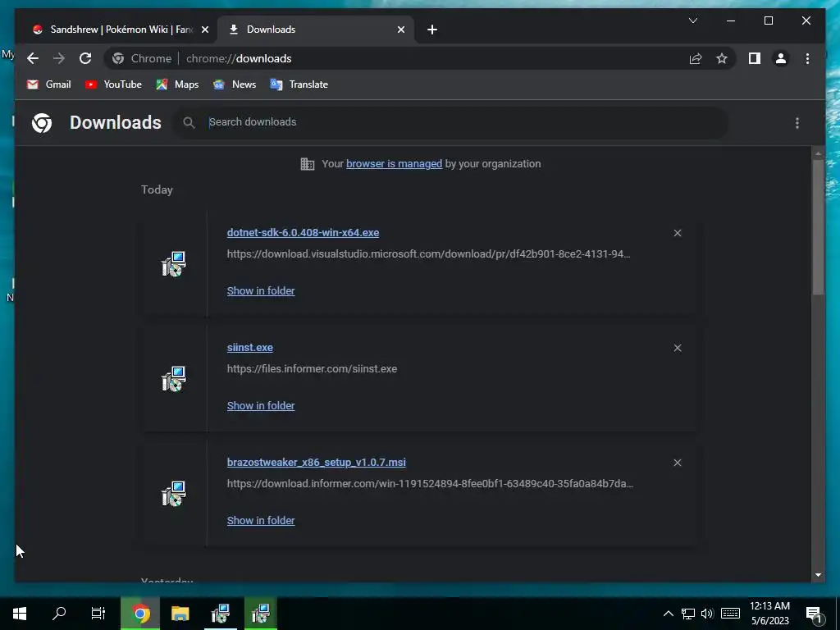Remove dotnet-sdk download from the list
This screenshot has width=840, height=630.
click(677, 233)
